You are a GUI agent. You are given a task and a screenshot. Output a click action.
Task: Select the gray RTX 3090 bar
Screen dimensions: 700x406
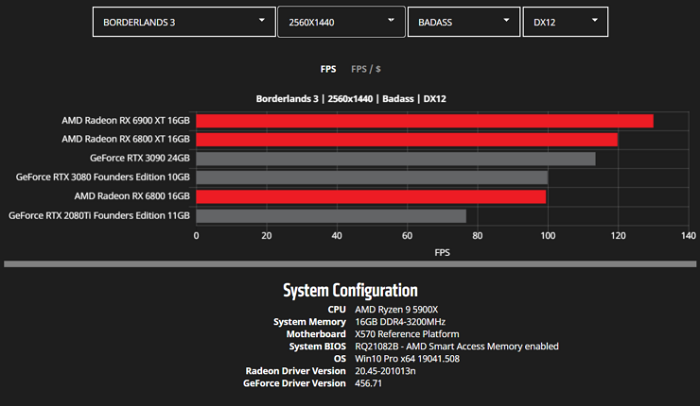click(x=395, y=159)
